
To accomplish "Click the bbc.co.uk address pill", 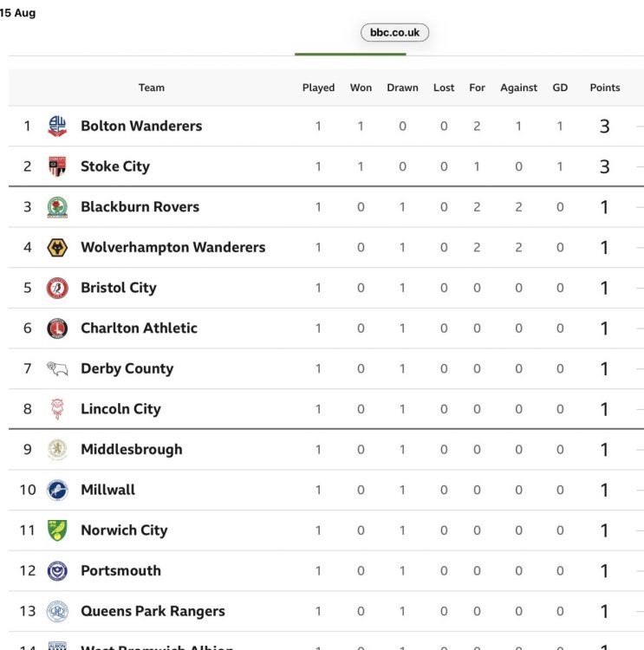I will pyautogui.click(x=394, y=32).
